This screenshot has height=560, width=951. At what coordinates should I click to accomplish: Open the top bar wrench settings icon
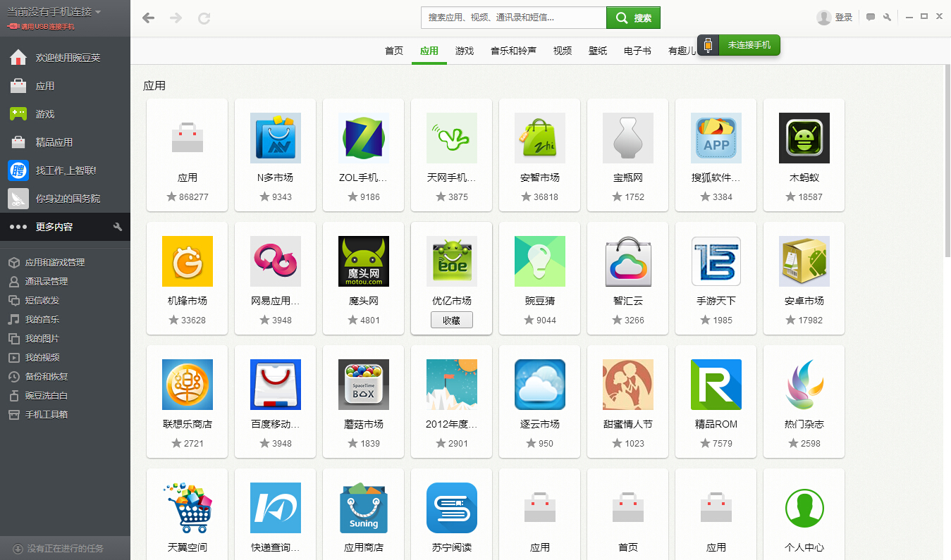pos(887,18)
